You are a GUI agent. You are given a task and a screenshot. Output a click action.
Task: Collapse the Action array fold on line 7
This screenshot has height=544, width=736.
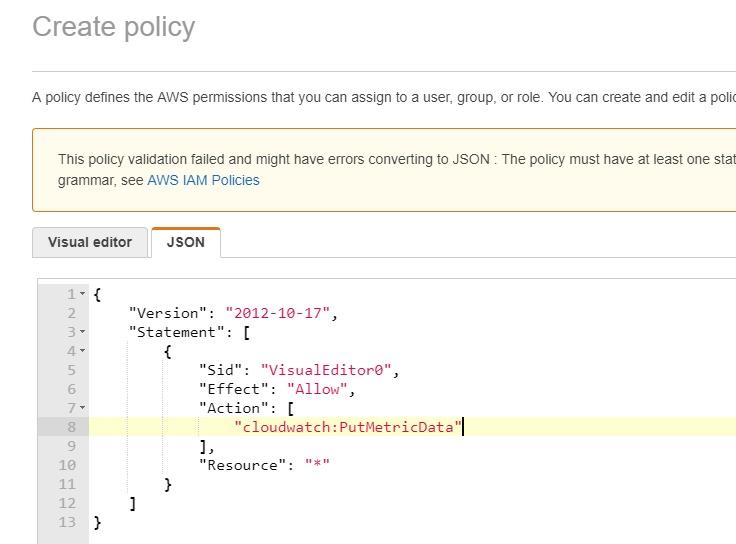pyautogui.click(x=83, y=408)
